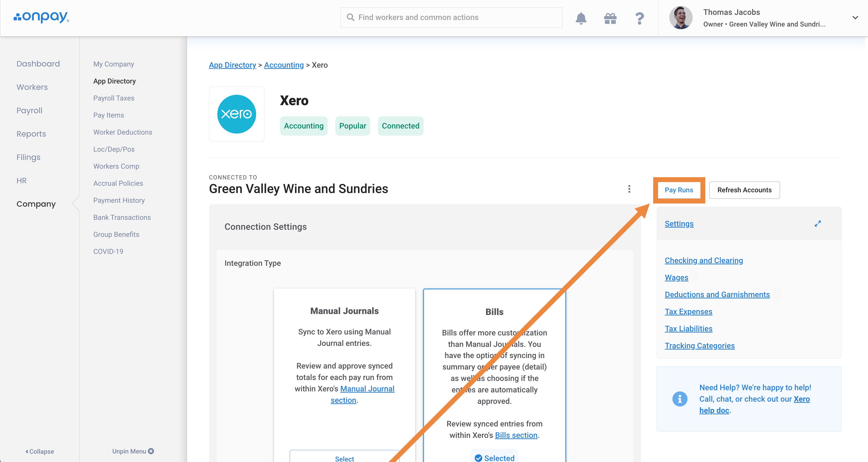This screenshot has height=462, width=868.
Task: Open the gift rewards icon
Action: pos(610,18)
